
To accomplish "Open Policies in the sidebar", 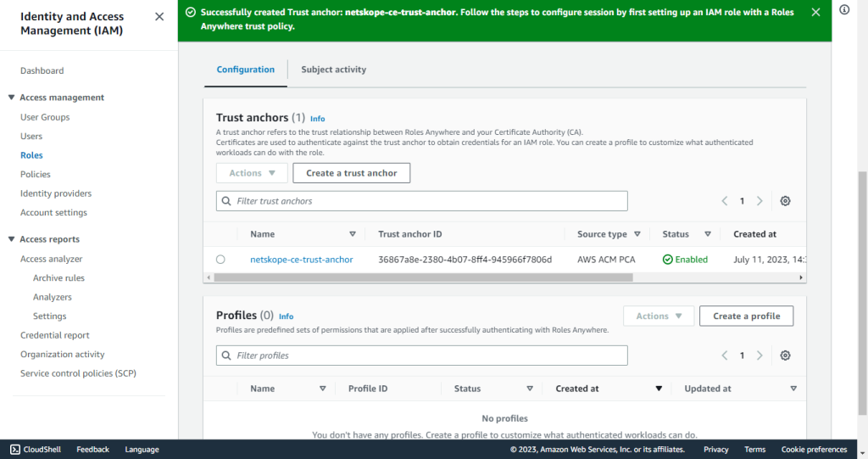I will click(x=36, y=174).
